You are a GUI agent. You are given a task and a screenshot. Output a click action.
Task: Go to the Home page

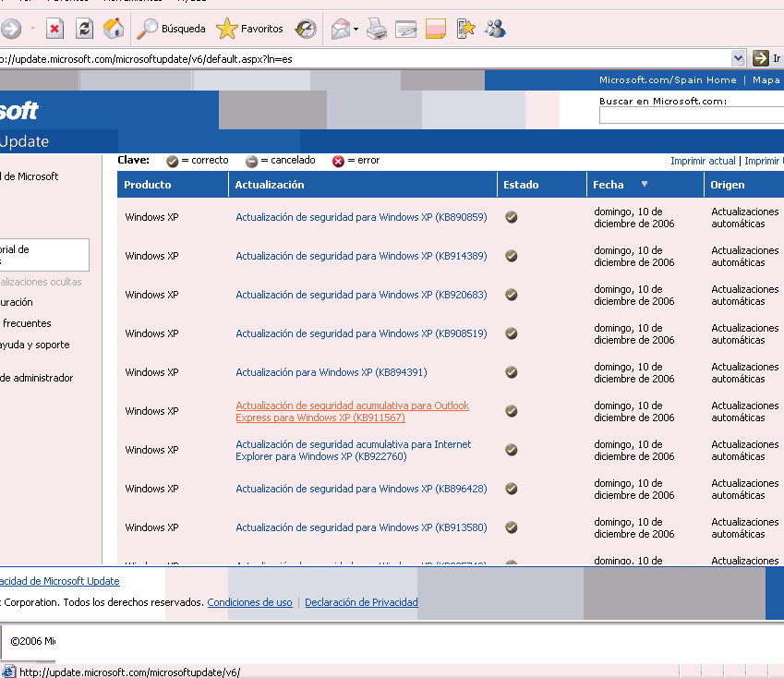coord(114,29)
